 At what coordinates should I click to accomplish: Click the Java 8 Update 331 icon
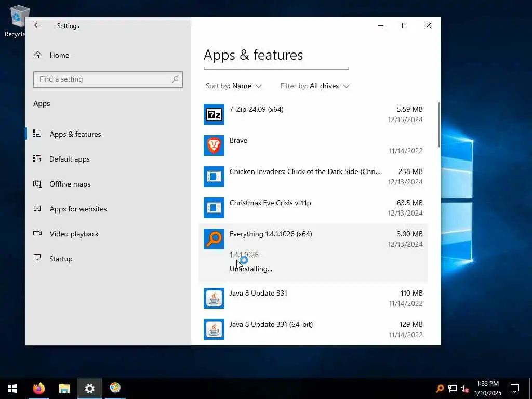pyautogui.click(x=214, y=298)
